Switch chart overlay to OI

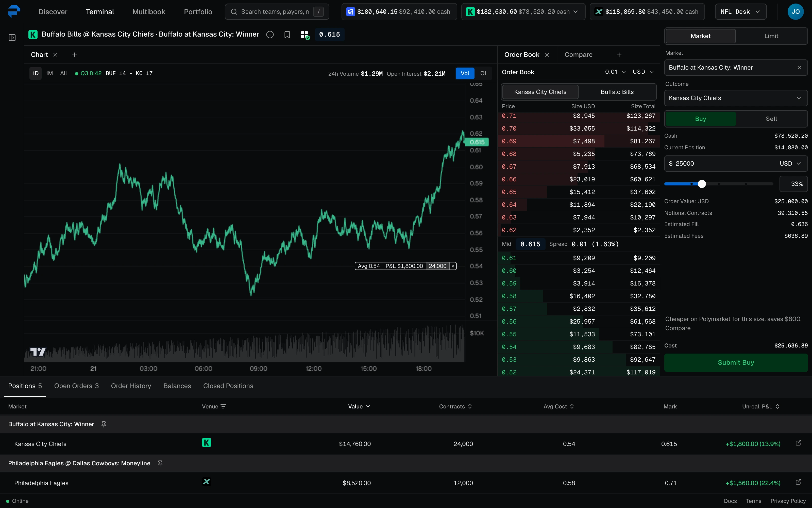483,73
